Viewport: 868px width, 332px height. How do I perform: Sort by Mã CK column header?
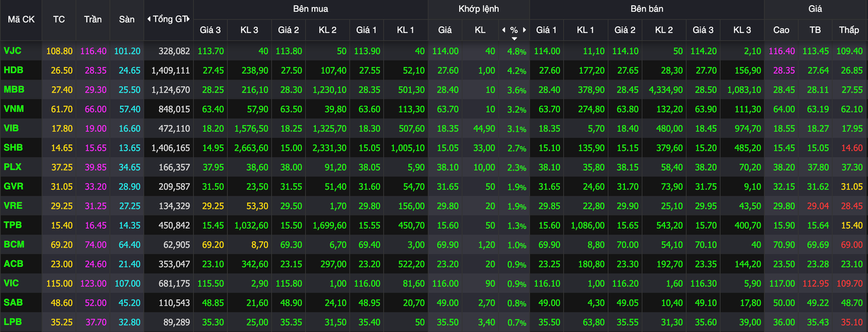point(21,19)
